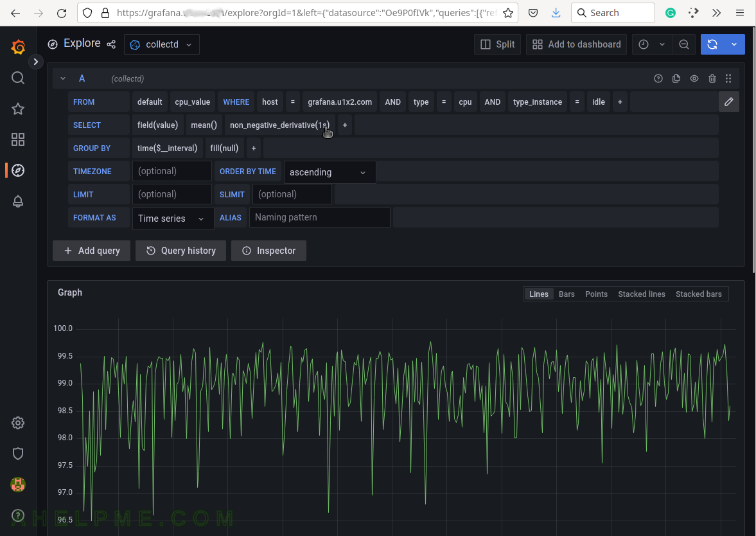This screenshot has height=536, width=756.
Task: Select Bars graph style
Action: click(x=567, y=294)
